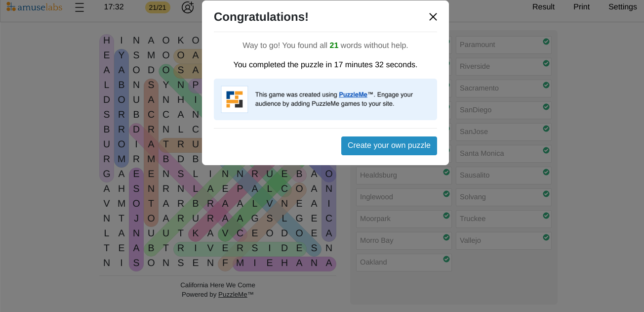Click the green checkmark beside Sacramento
The image size is (644, 312).
click(x=546, y=85)
